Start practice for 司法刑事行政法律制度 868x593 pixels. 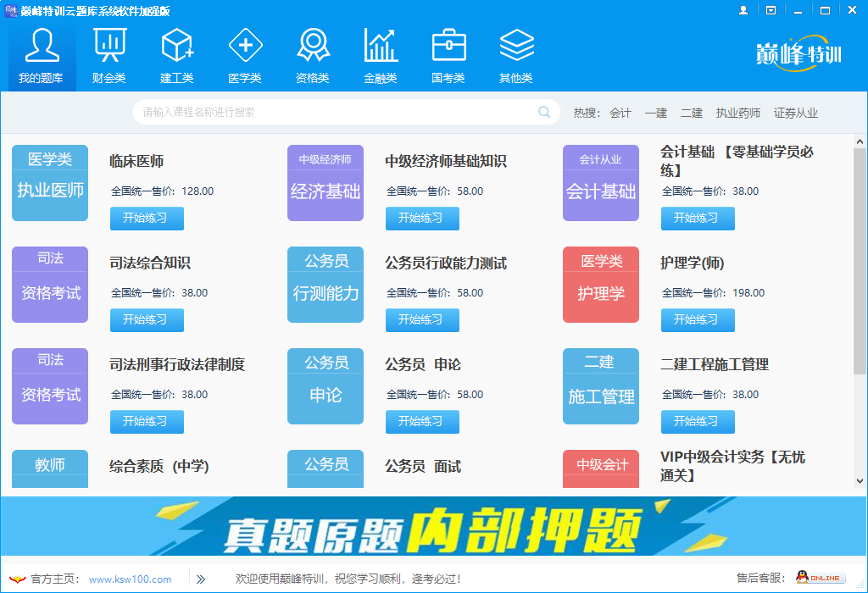tap(147, 422)
